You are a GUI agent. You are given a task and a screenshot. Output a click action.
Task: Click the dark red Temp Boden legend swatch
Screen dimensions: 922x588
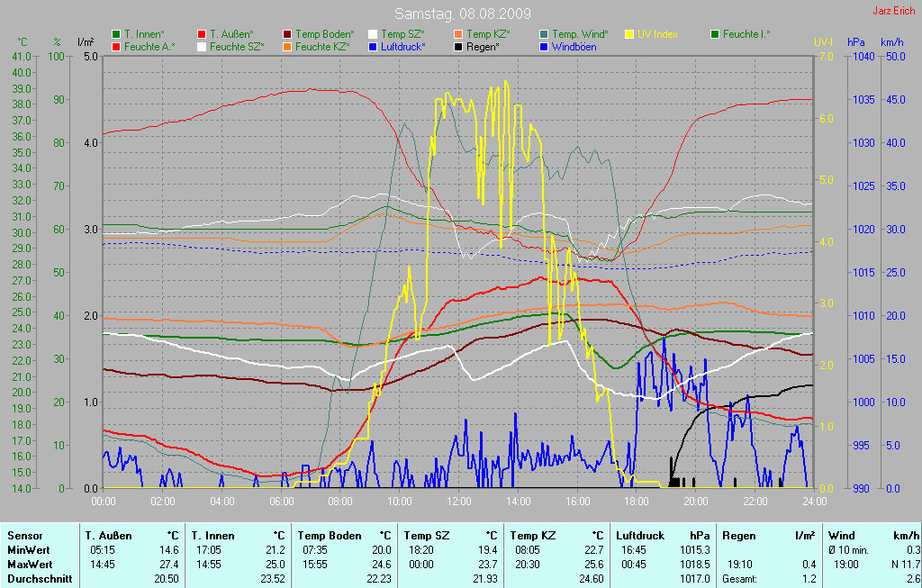[x=287, y=35]
